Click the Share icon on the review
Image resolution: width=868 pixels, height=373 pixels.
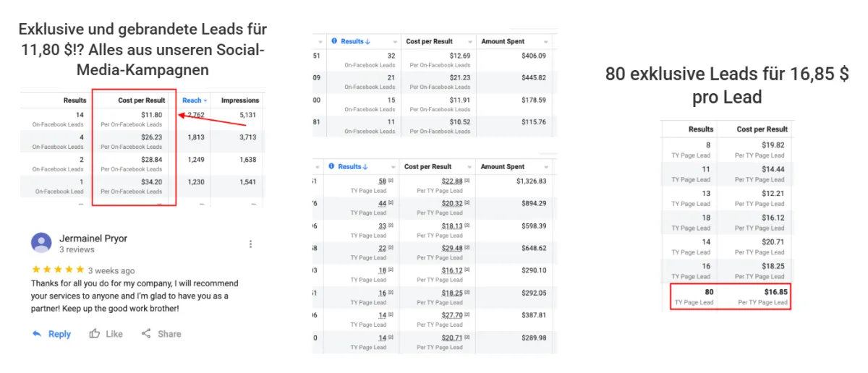click(146, 334)
